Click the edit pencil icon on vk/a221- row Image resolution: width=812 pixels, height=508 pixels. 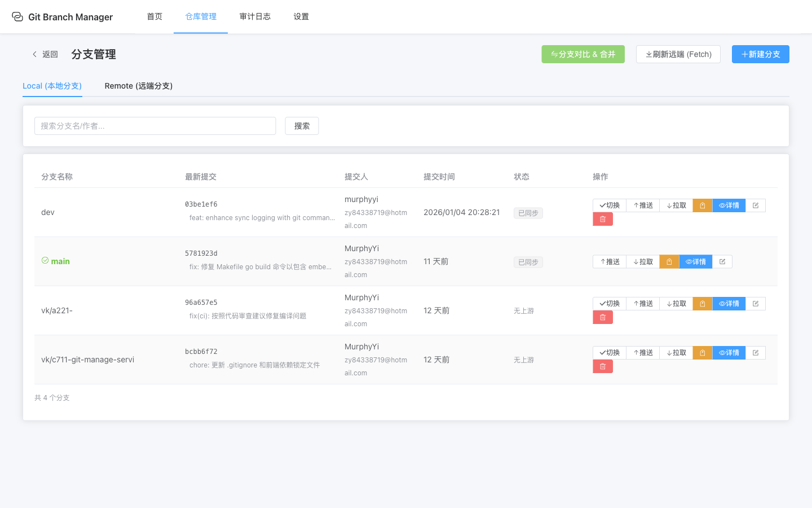click(756, 303)
